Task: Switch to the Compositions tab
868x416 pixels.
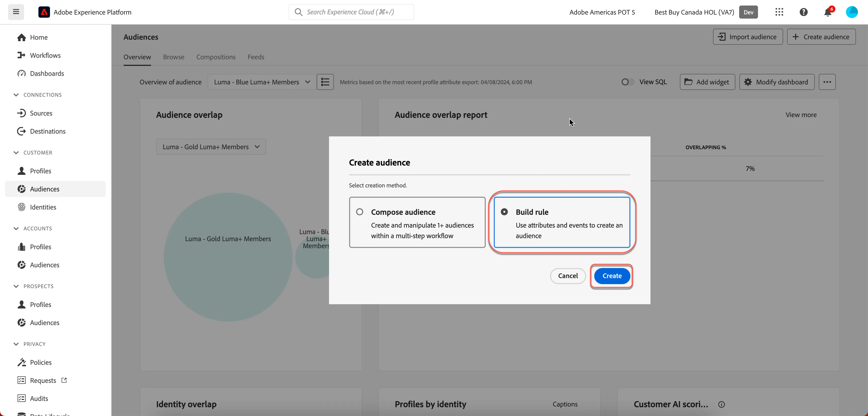Action: 216,57
